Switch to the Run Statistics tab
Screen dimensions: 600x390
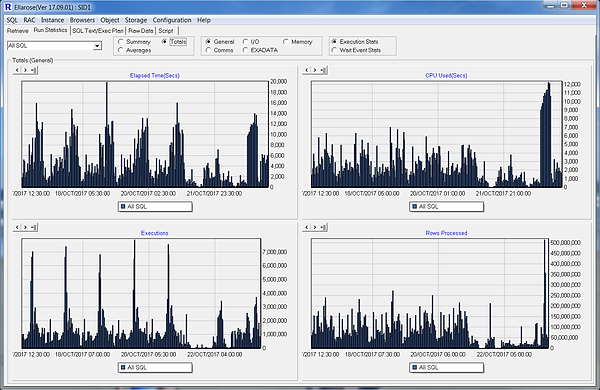(51, 30)
